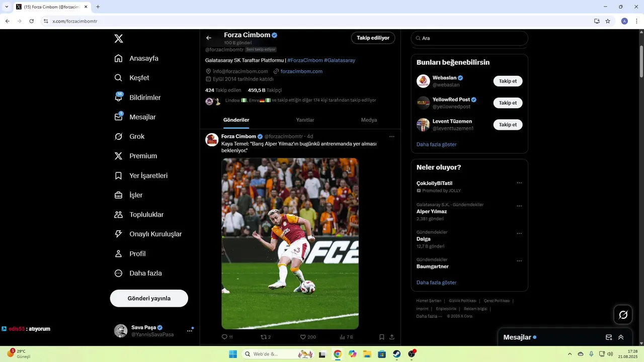Show more suggestions under Bunları beğenebilirsin
Image resolution: width=644 pixels, height=362 pixels.
pyautogui.click(x=436, y=144)
